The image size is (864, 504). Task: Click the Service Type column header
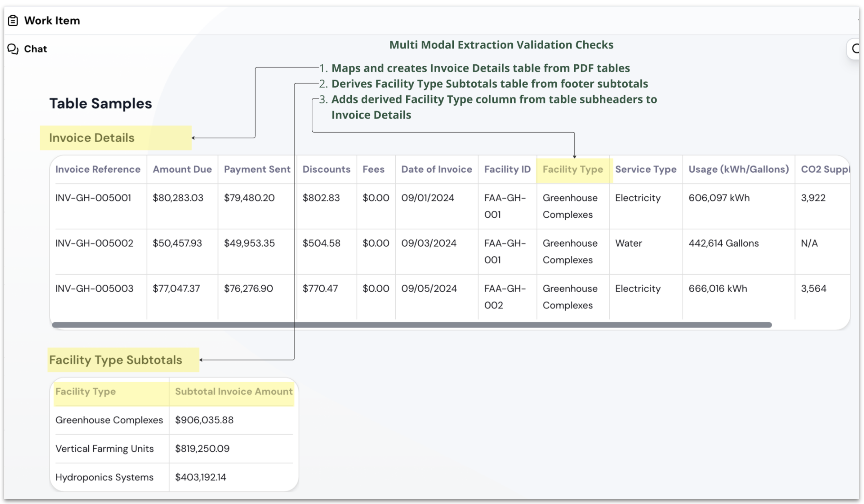(x=646, y=169)
